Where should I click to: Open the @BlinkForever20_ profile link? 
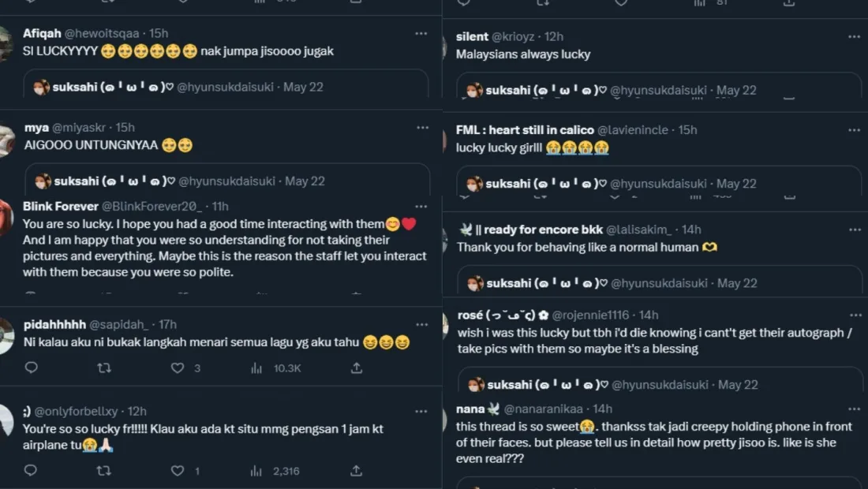coord(152,207)
